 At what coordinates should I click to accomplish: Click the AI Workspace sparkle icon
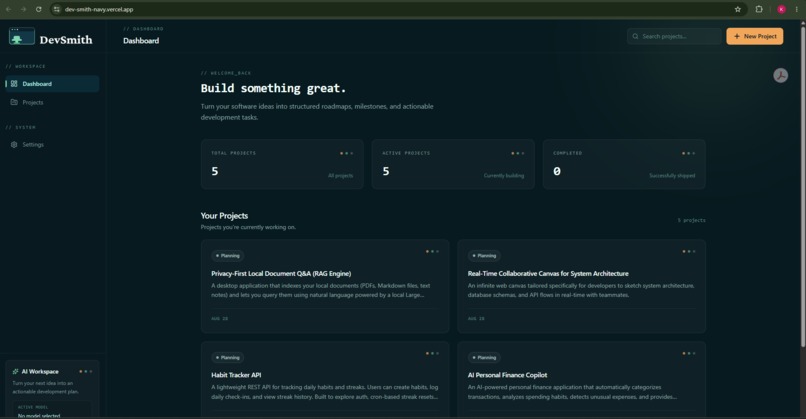tap(15, 371)
